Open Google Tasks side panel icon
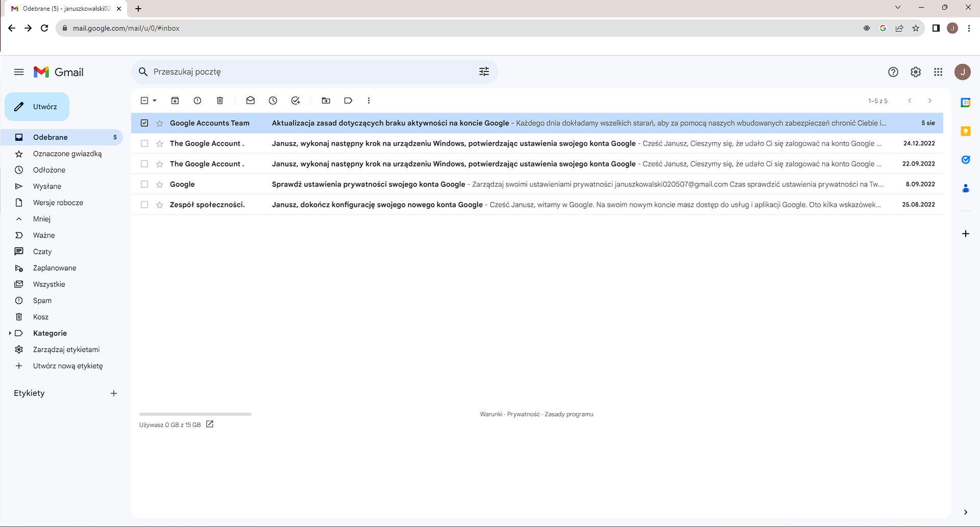Screen dimensions: 980x527 click(965, 160)
